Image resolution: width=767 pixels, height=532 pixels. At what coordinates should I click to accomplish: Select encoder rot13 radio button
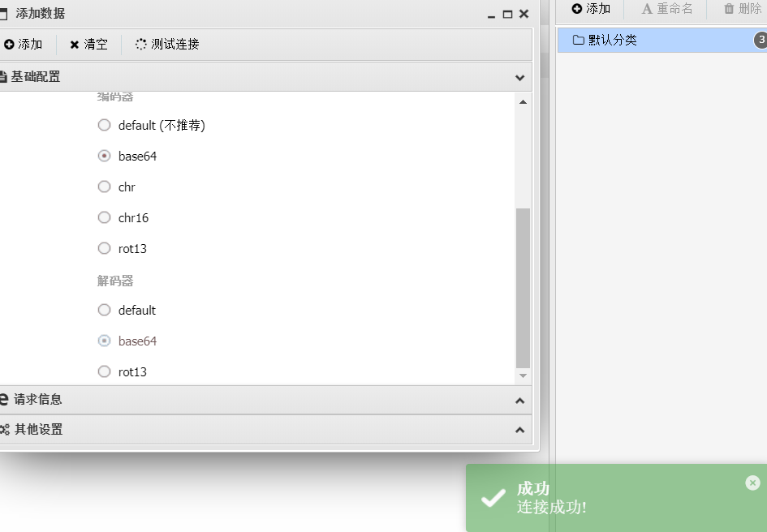[104, 248]
